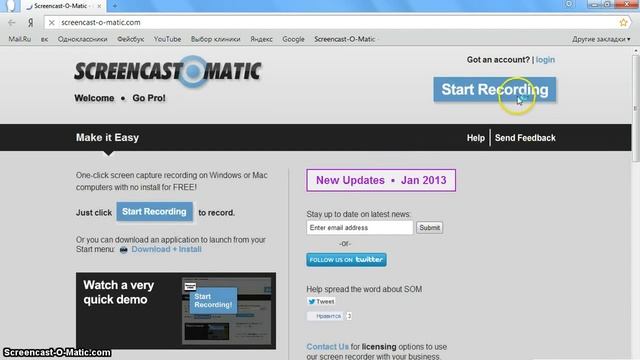This screenshot has height=360, width=640.
Task: Click the Submit button
Action: pos(429,228)
